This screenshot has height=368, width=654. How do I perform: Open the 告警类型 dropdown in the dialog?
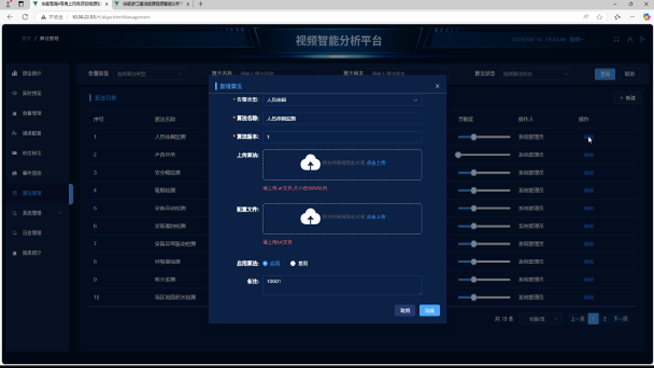342,100
